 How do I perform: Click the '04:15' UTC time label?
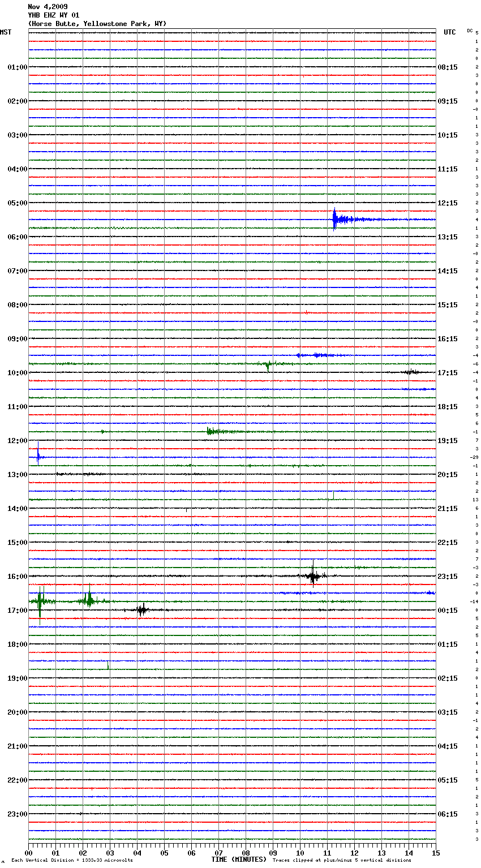tap(448, 746)
